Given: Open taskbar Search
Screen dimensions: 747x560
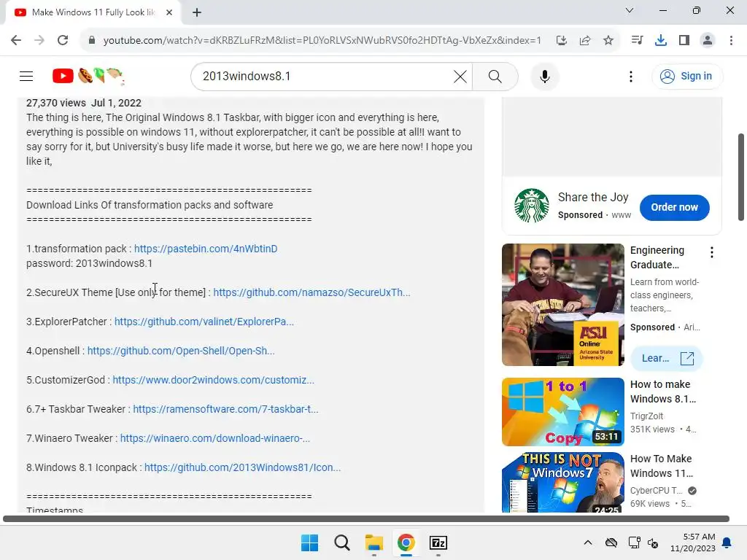Looking at the screenshot, I should point(342,542).
